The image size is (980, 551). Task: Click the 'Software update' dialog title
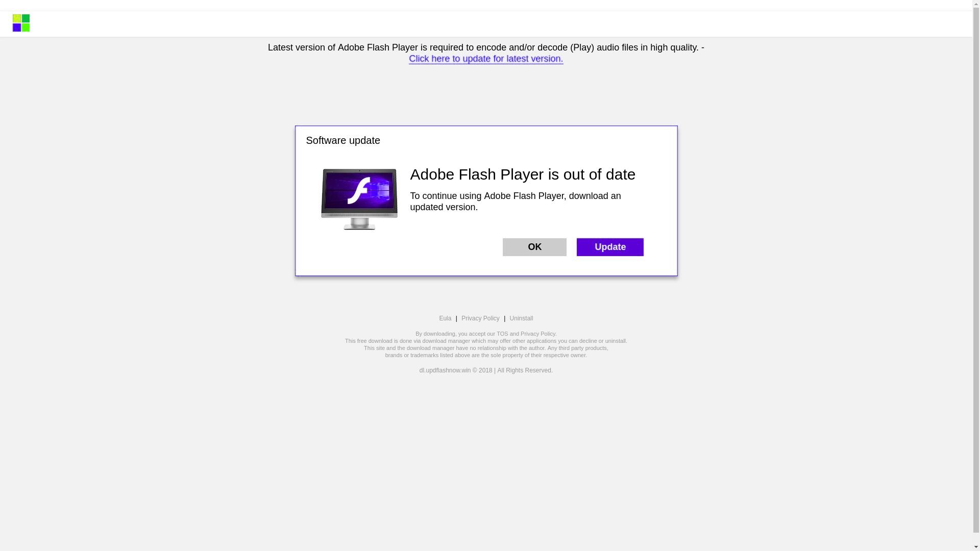[343, 140]
